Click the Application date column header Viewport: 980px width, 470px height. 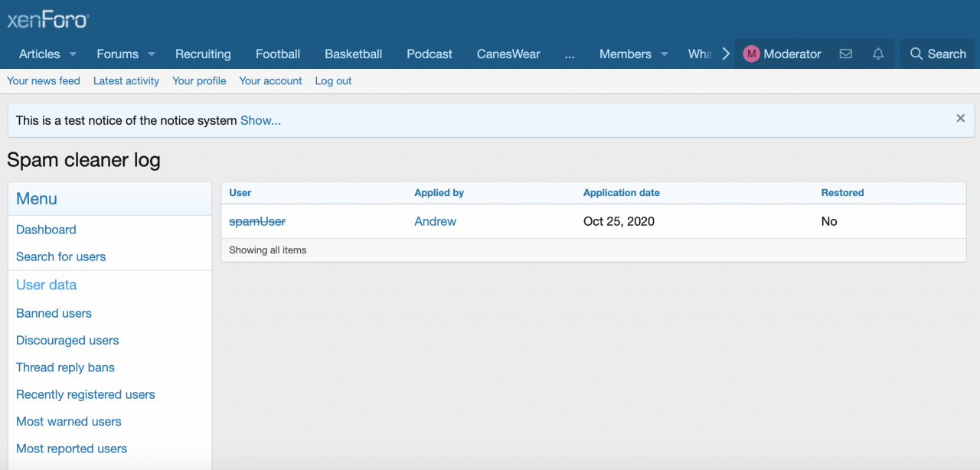pos(622,193)
